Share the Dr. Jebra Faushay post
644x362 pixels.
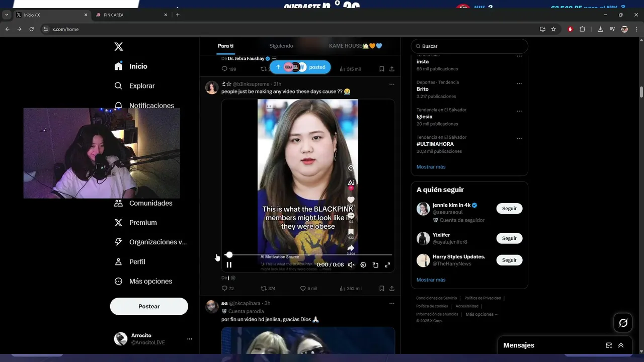tap(391, 69)
